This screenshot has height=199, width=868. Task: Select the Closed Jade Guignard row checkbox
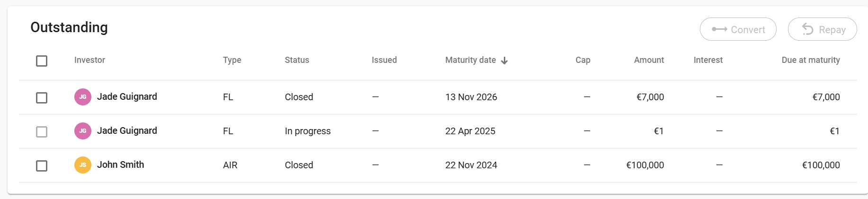tap(42, 98)
